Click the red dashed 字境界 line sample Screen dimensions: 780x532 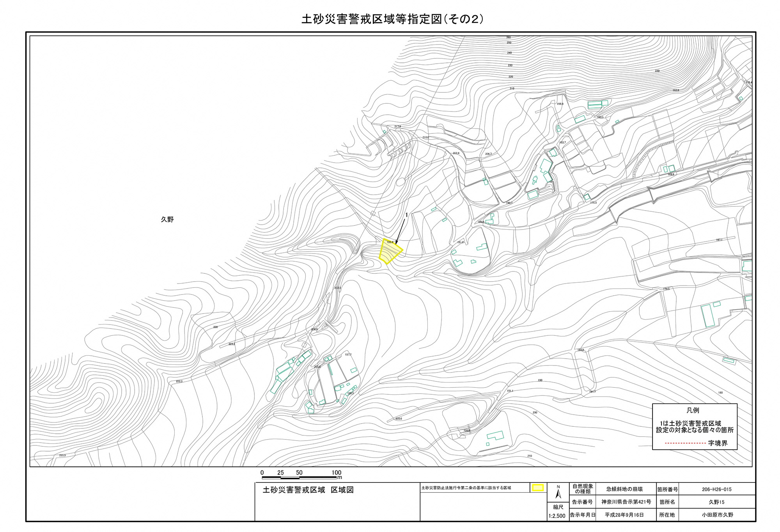685,443
